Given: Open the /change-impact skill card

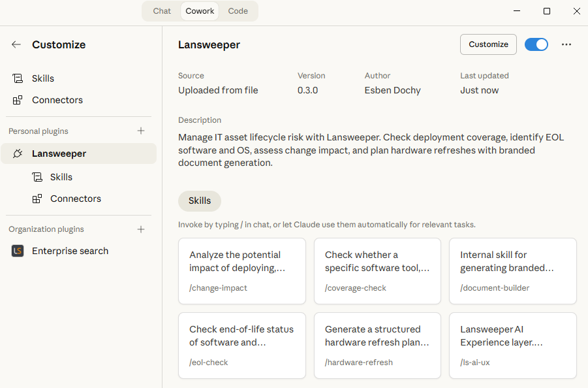Looking at the screenshot, I should [242, 271].
